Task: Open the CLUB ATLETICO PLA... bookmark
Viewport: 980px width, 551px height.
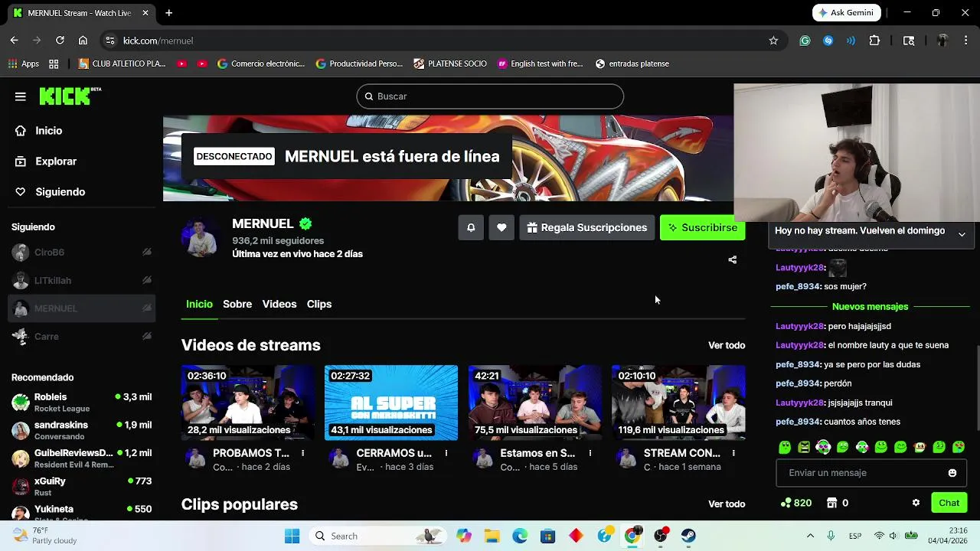Action: pos(122,64)
